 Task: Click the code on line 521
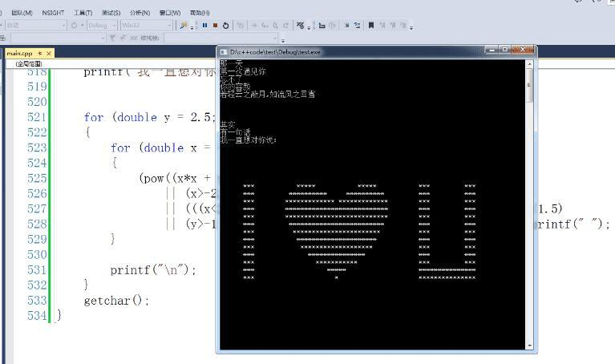pos(149,117)
